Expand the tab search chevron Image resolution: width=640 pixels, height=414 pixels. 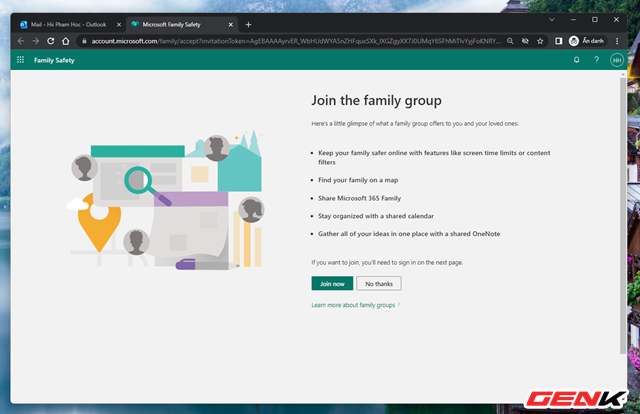[x=552, y=20]
